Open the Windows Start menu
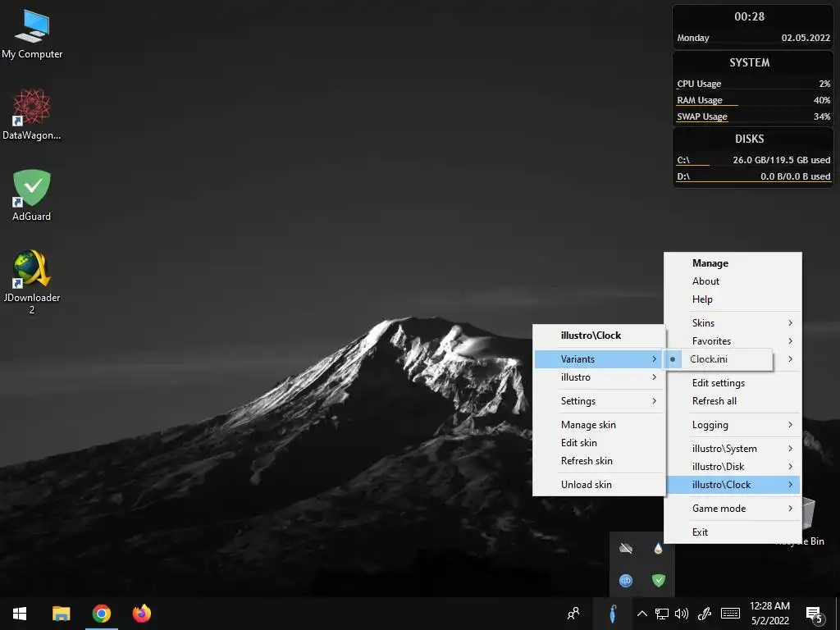This screenshot has width=840, height=630. 20,614
